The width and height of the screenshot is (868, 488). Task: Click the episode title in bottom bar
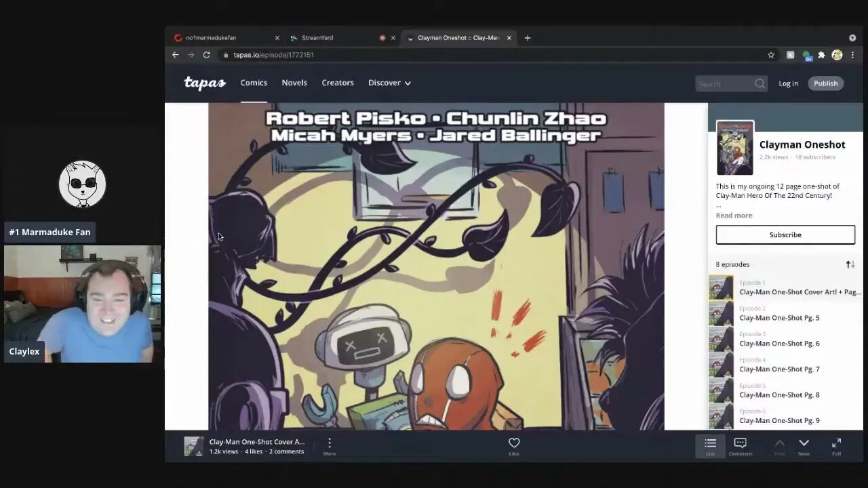257,442
